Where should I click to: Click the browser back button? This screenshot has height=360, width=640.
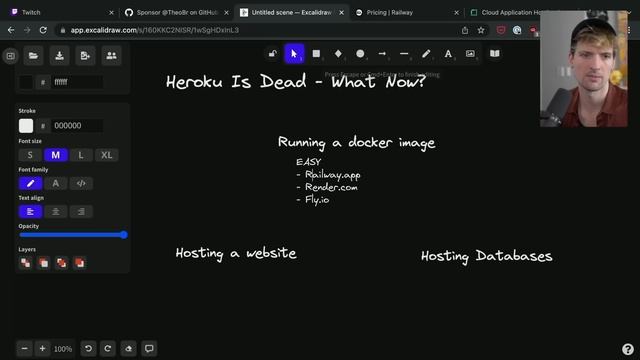point(11,30)
